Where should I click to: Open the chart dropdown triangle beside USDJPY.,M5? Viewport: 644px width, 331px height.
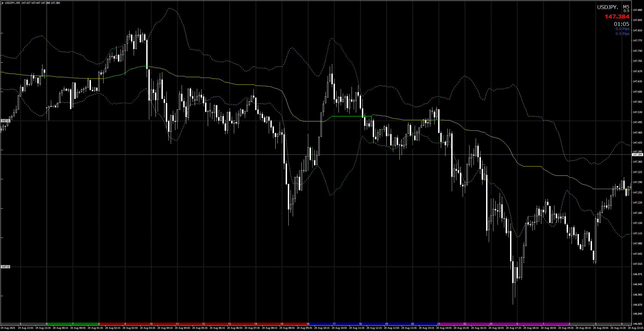click(2, 3)
